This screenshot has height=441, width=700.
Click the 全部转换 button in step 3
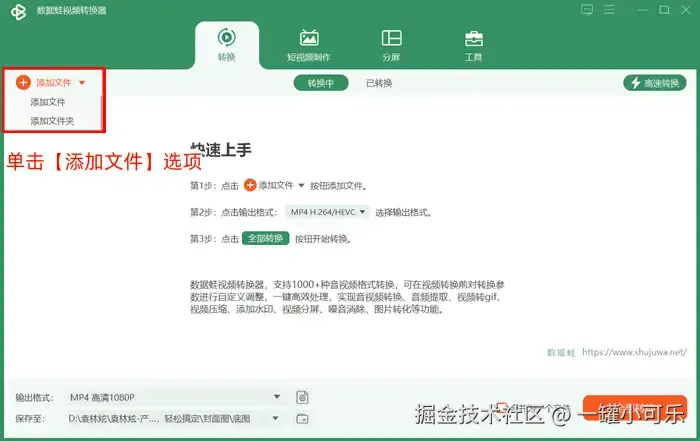[x=266, y=238]
